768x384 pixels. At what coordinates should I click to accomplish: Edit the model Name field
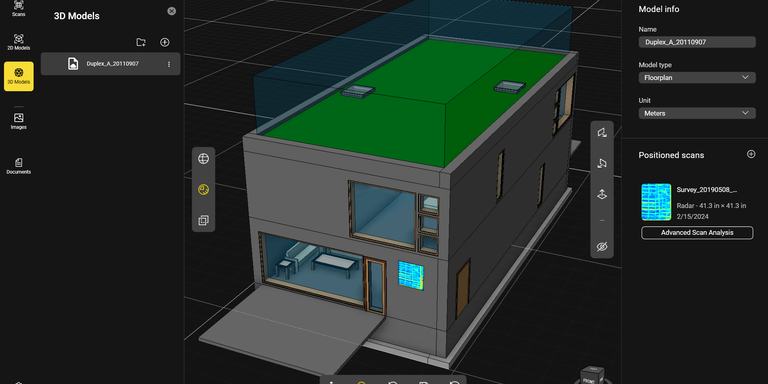click(x=697, y=42)
